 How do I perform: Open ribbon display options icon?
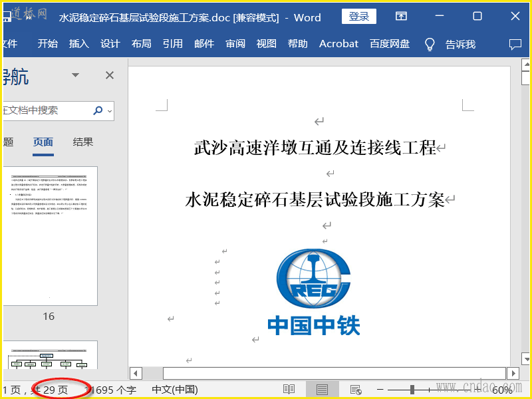click(x=401, y=16)
